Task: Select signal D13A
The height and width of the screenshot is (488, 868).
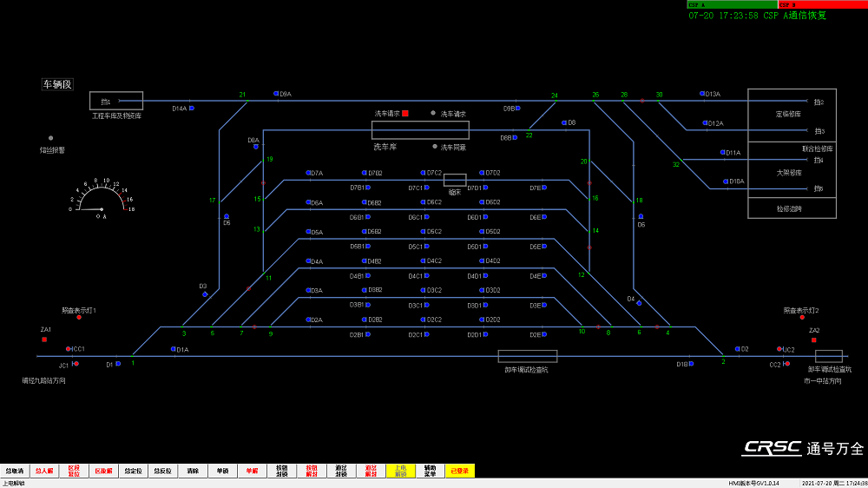Action: point(702,94)
